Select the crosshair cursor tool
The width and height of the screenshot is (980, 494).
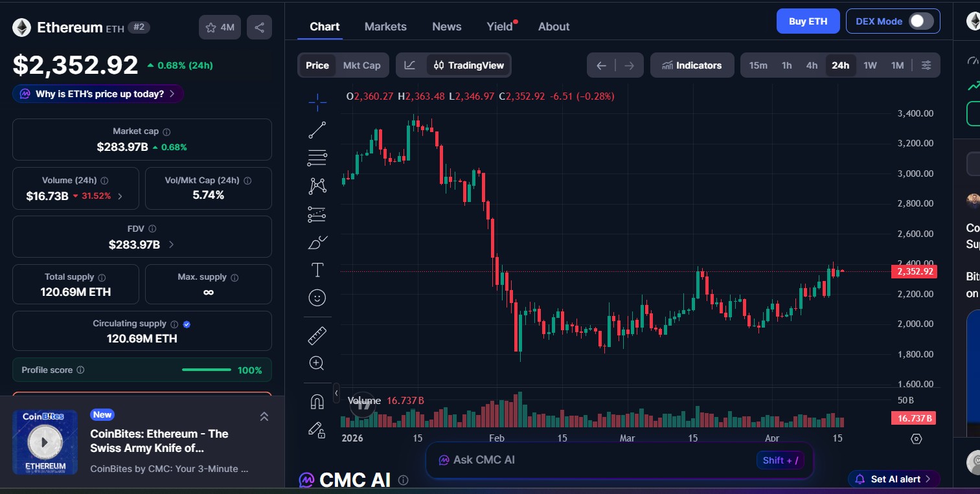click(x=317, y=102)
